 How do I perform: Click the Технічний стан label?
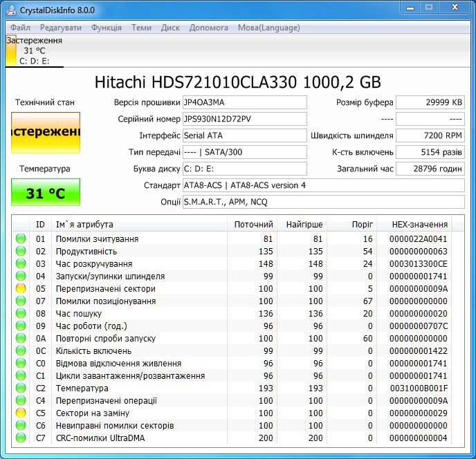point(45,102)
